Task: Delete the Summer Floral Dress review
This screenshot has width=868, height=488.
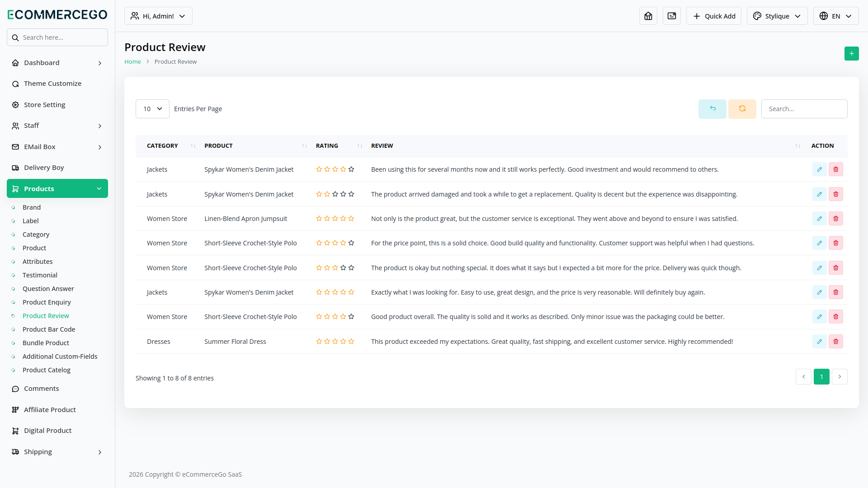Action: click(x=836, y=342)
